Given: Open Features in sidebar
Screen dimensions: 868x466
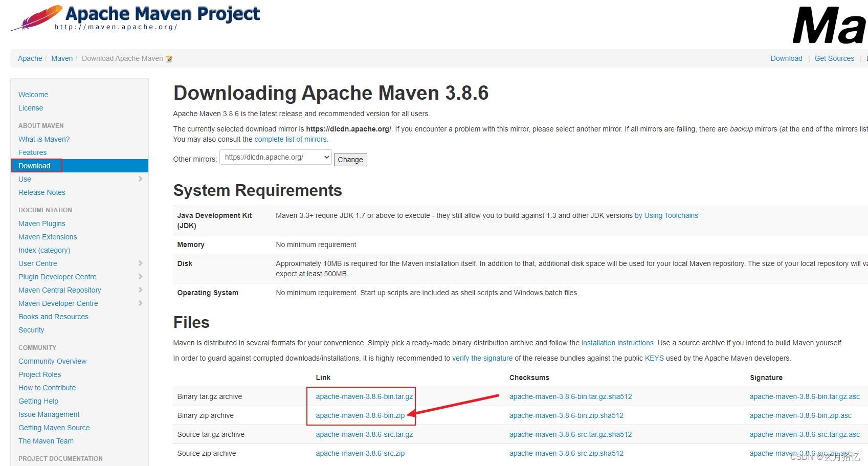Looking at the screenshot, I should click(33, 152).
